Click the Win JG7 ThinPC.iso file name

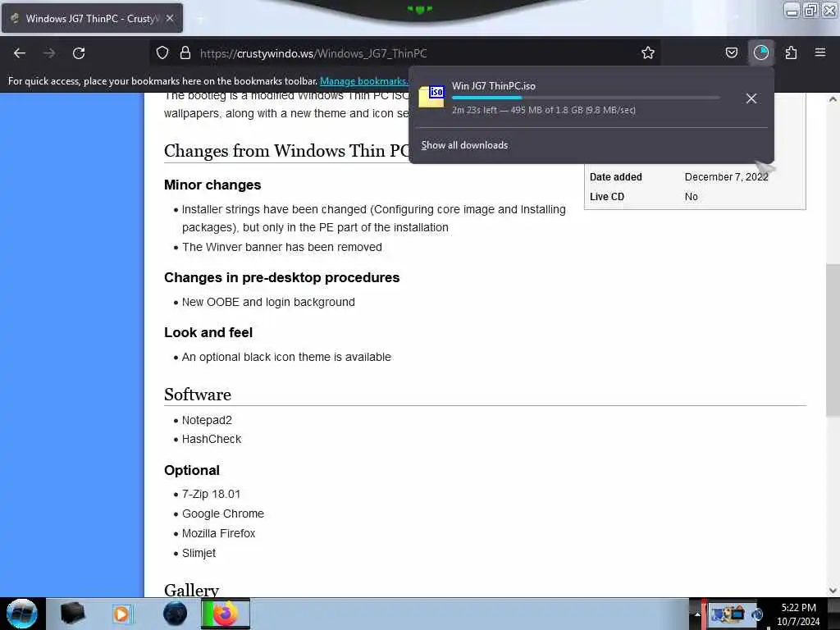tap(493, 85)
